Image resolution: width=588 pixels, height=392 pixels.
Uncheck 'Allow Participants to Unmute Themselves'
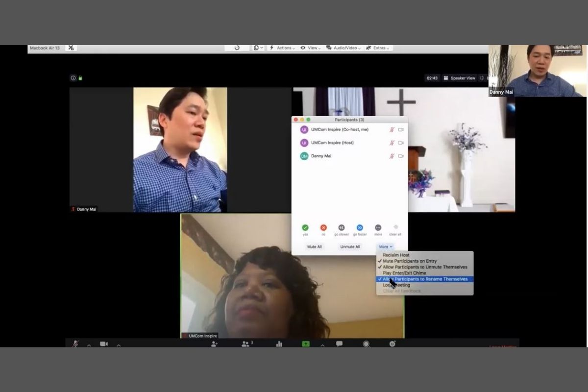tap(425, 267)
